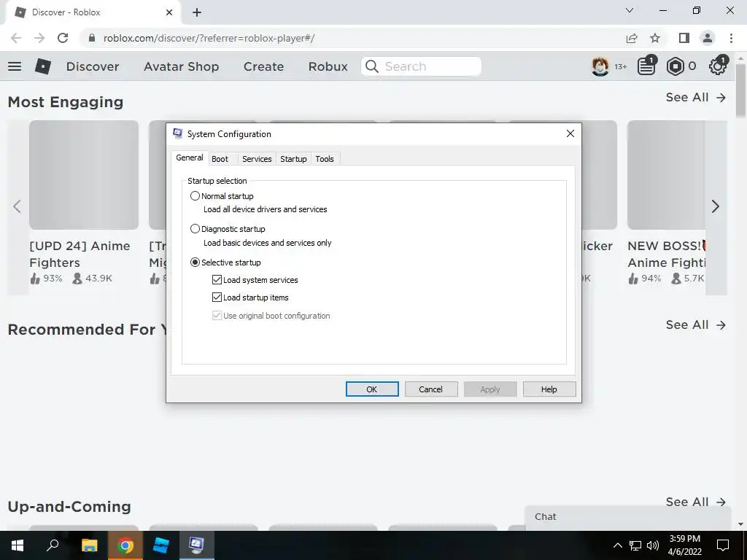Open the taskbar clock and date
Viewport: 747px width, 560px height.
(x=684, y=545)
